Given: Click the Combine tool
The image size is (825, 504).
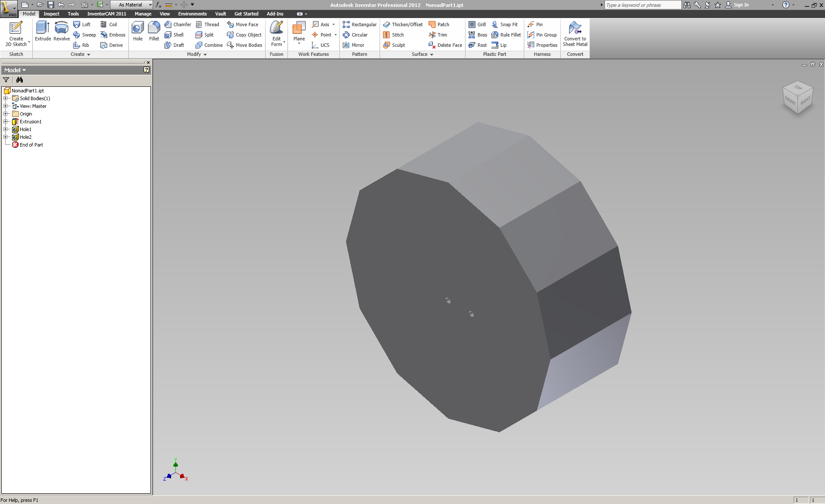Looking at the screenshot, I should (209, 45).
